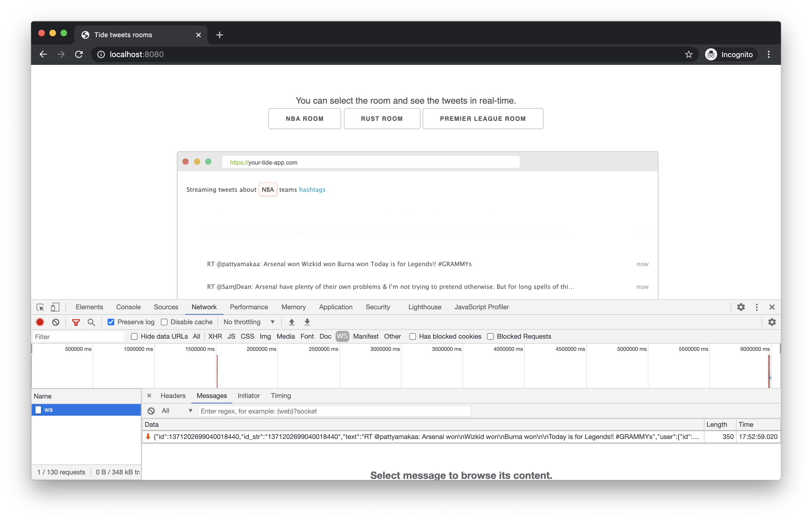Go back using the browser back arrow

click(43, 55)
